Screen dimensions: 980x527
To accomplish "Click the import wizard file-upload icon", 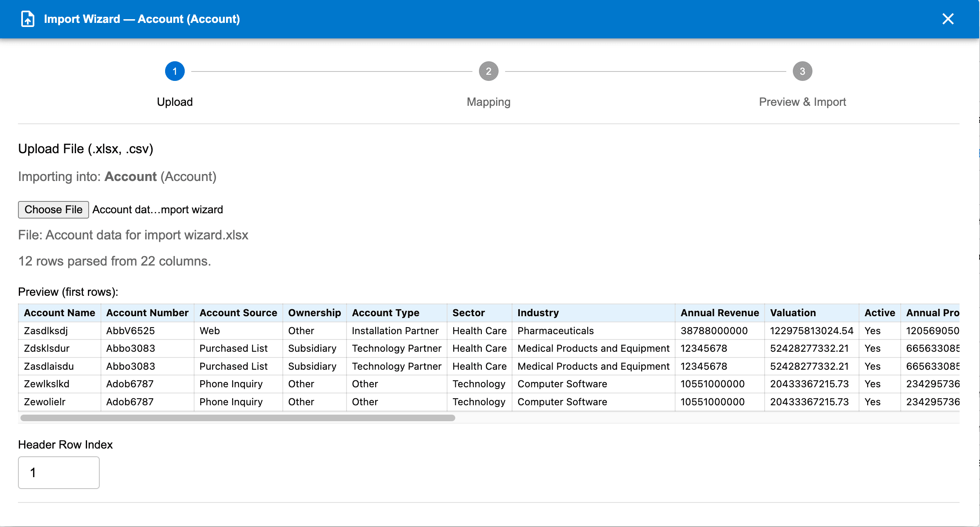I will [x=27, y=19].
